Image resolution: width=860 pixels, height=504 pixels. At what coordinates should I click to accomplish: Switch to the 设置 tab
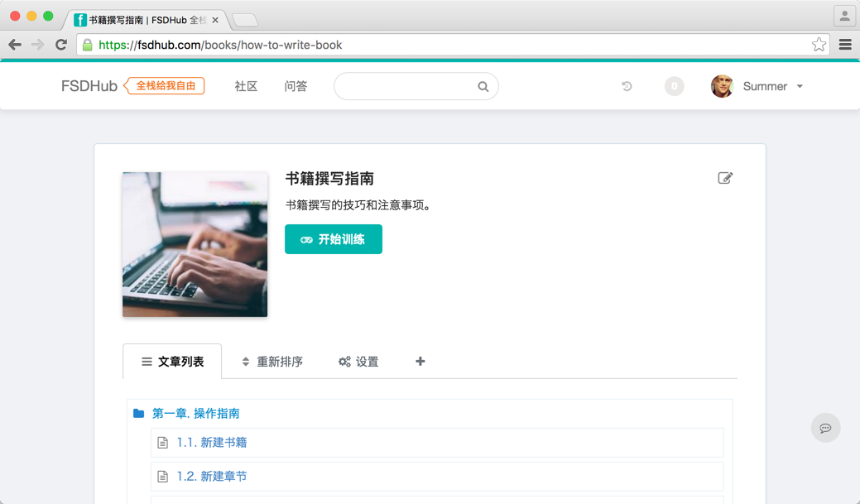pos(358,362)
